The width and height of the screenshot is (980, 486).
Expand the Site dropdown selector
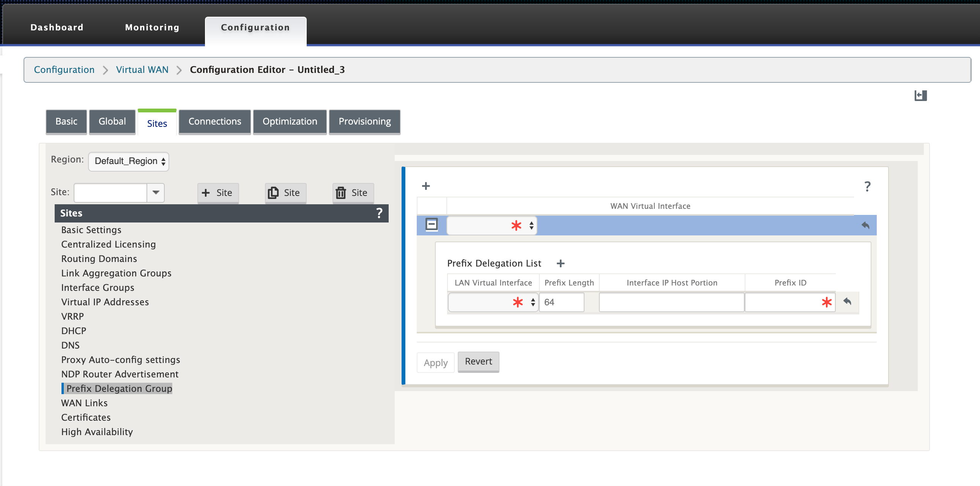[155, 192]
